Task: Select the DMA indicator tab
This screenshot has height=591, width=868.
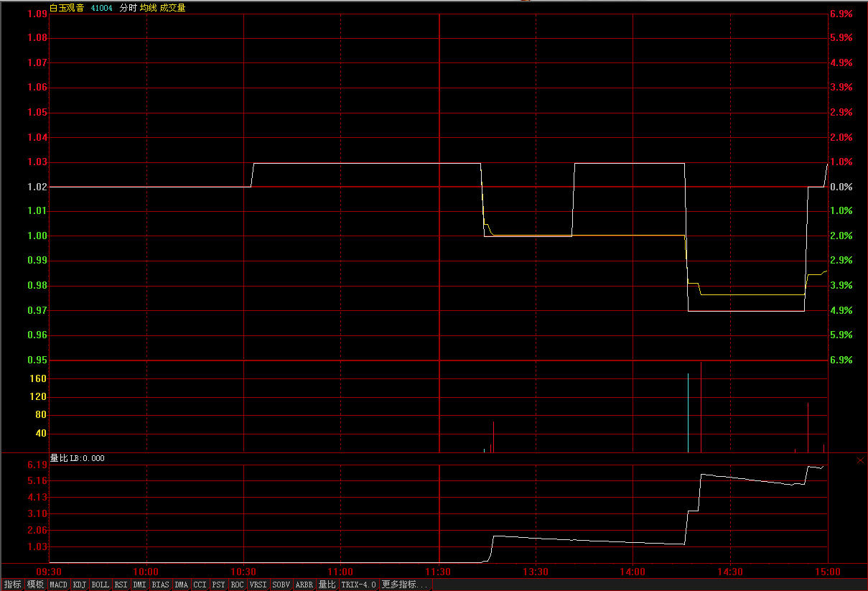Action: click(x=181, y=585)
